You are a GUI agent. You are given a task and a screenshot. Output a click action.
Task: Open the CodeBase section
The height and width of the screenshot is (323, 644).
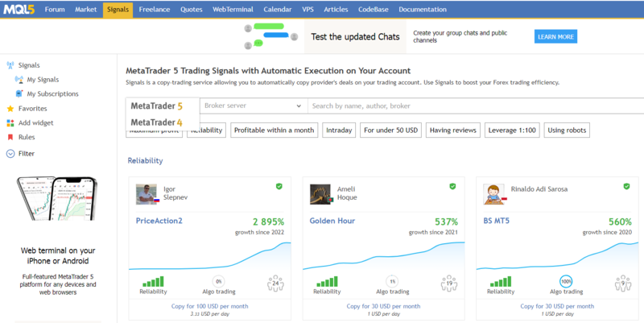[x=374, y=10]
